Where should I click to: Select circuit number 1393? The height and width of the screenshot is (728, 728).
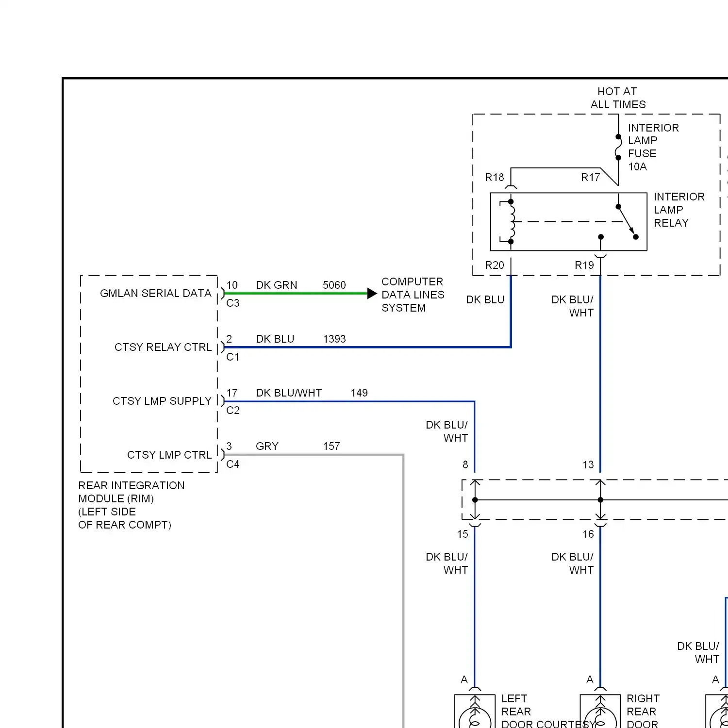tap(334, 339)
